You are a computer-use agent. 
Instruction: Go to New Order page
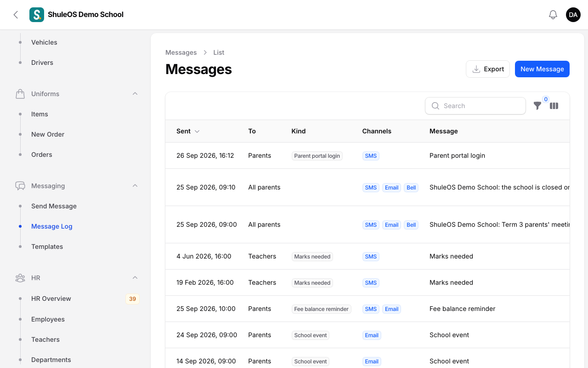click(48, 134)
